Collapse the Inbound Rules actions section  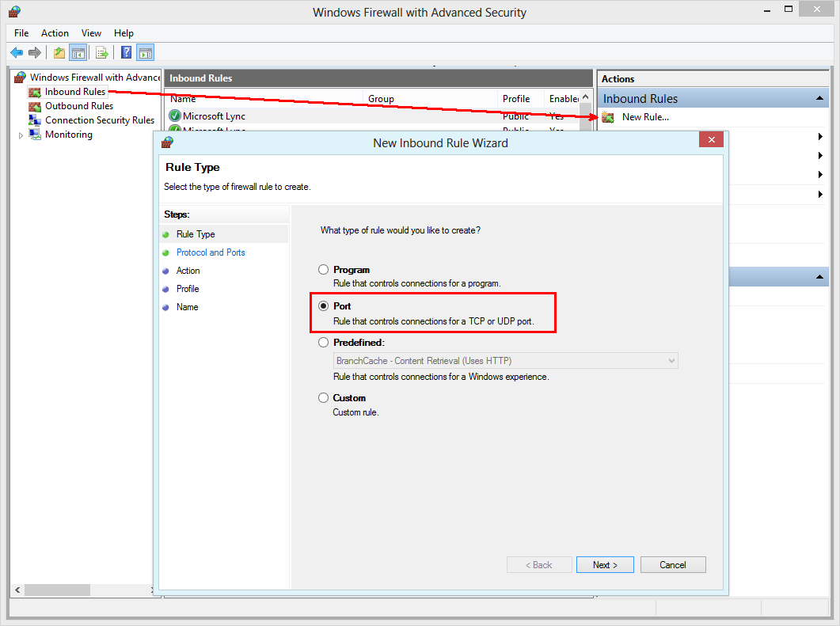tap(818, 97)
